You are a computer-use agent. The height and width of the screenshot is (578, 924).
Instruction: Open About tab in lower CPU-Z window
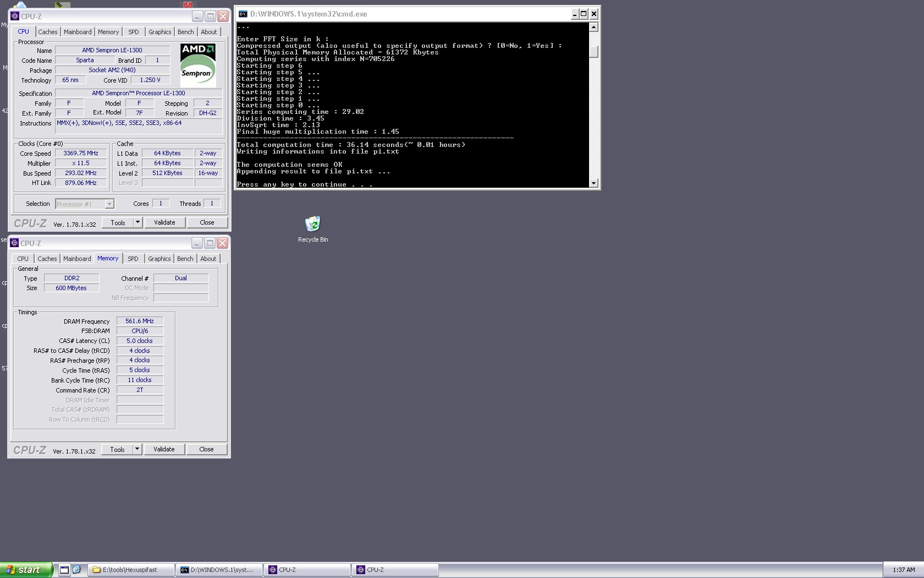coord(208,259)
